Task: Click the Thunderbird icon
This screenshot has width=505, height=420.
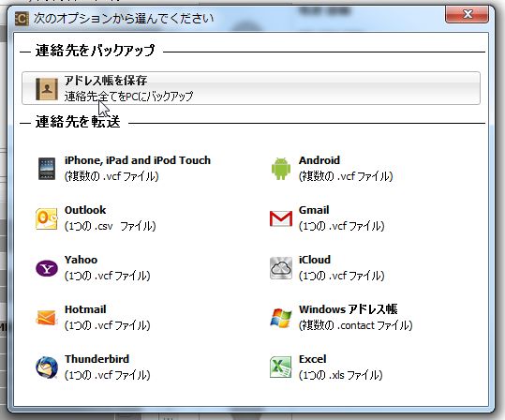Action: [x=47, y=367]
